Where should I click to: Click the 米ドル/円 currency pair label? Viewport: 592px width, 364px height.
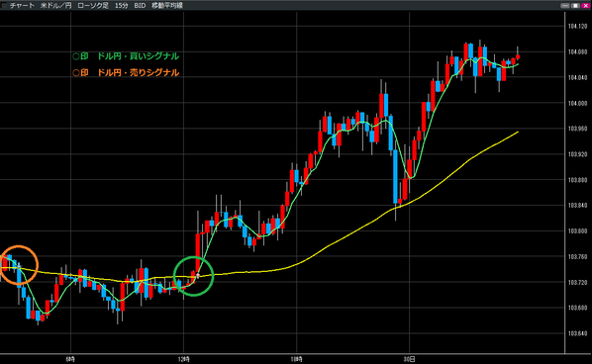click(x=55, y=5)
